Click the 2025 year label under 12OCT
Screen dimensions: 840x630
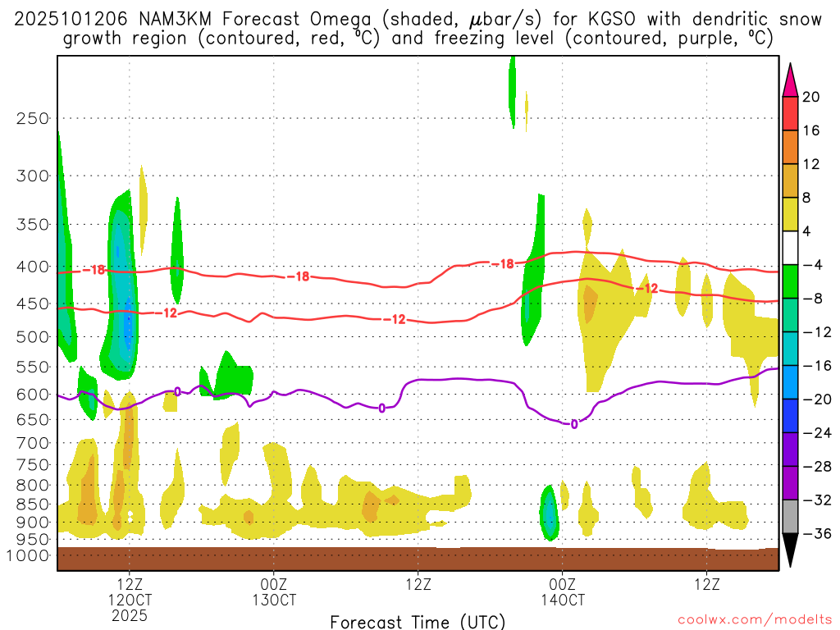130,615
